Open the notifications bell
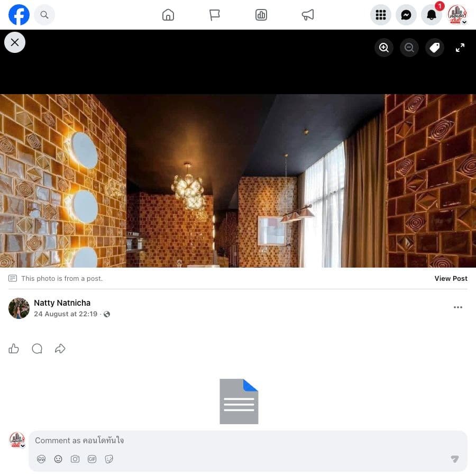 click(432, 15)
